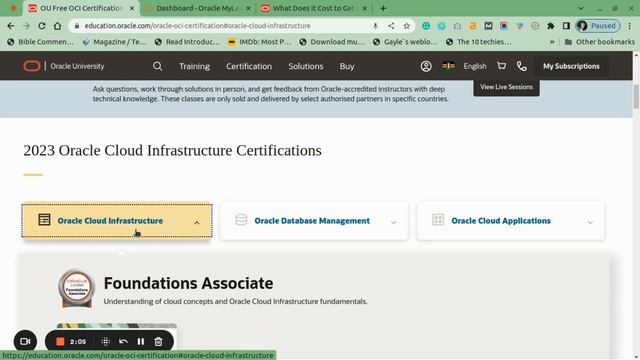Open the Read Introduction bookmark
This screenshot has width=640, height=360.
coord(187,42)
